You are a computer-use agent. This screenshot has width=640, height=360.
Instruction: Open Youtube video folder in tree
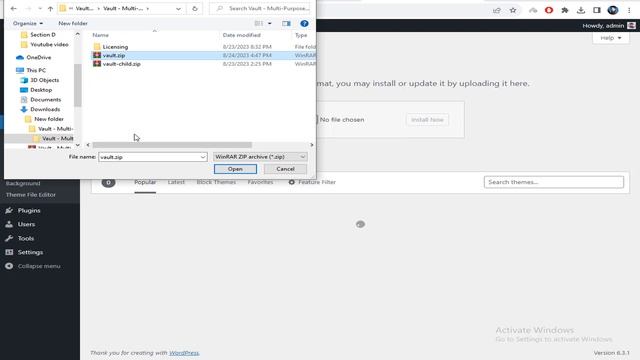click(49, 44)
